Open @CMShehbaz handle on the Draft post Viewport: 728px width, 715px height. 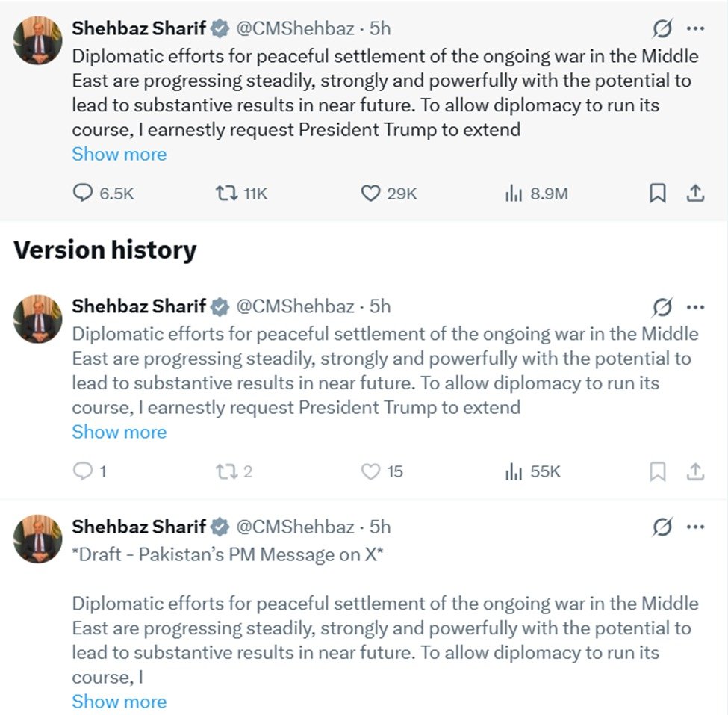(295, 527)
